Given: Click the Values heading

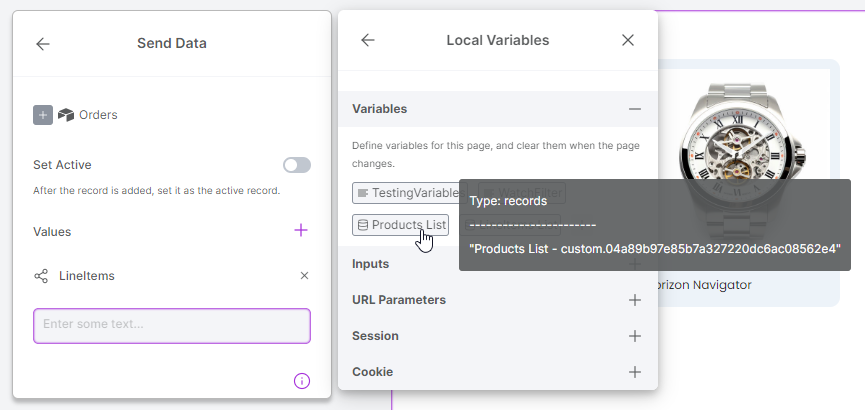Looking at the screenshot, I should click(x=52, y=232).
